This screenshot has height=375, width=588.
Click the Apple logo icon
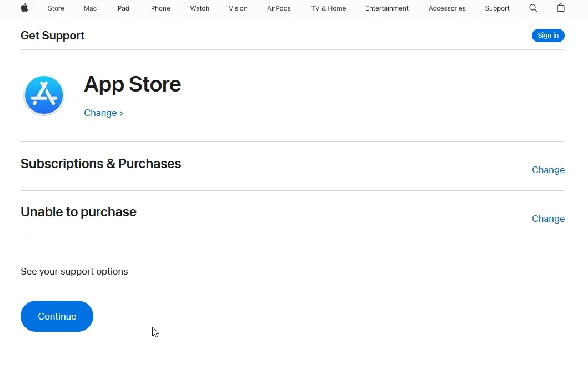[24, 8]
